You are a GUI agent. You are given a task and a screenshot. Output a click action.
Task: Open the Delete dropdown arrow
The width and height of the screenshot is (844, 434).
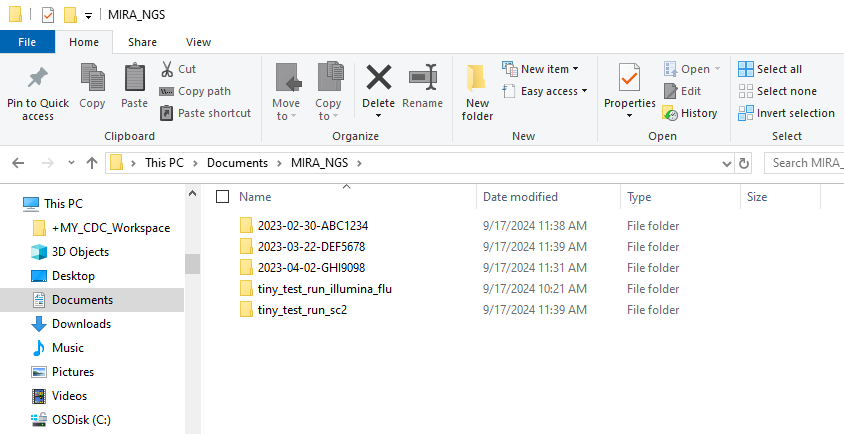point(378,116)
